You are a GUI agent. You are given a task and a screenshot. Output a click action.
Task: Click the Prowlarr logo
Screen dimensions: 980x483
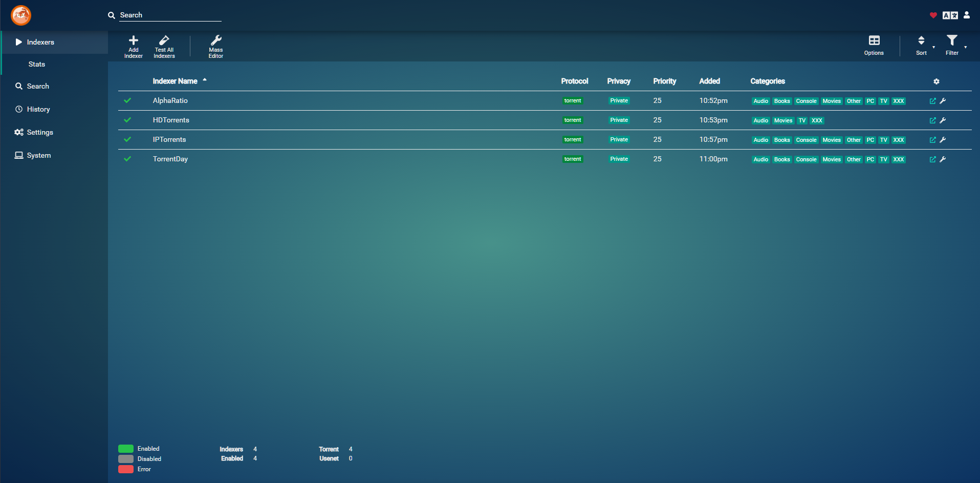(21, 15)
